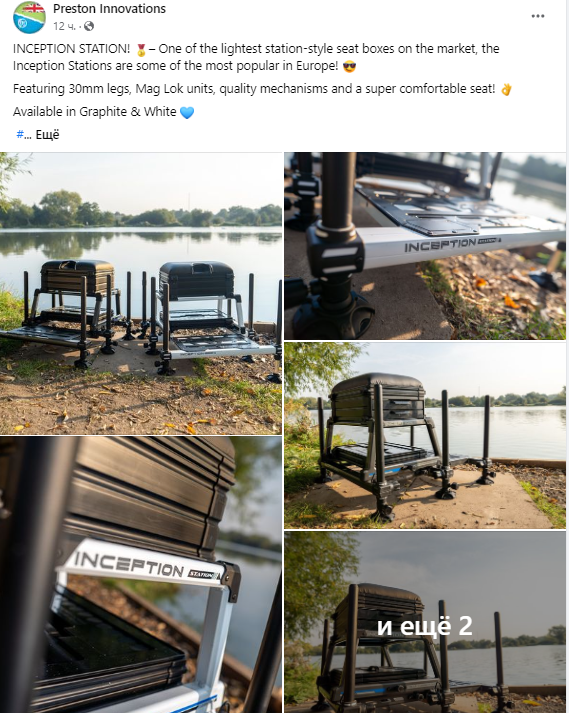Open close-up photo of white Inception frame
The width and height of the screenshot is (569, 713).
point(141,575)
